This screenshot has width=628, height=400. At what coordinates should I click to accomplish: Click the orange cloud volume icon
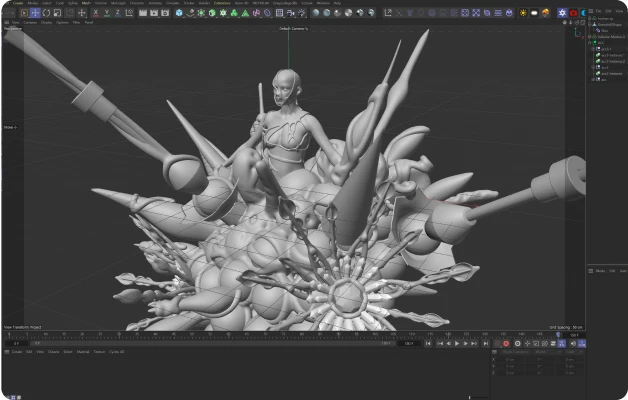point(545,13)
